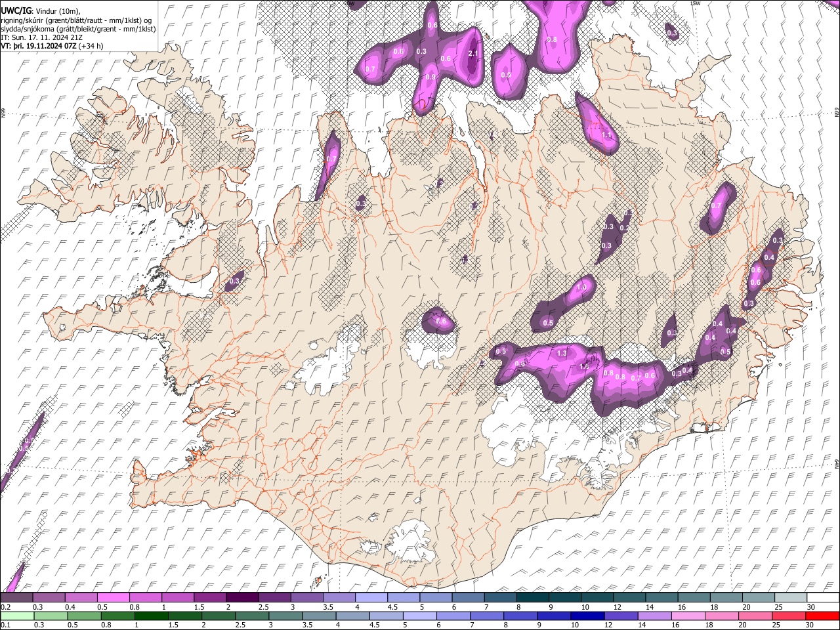Viewport: 840px width, 630px height.
Task: Select the dark teal 8 snow scale swatch
Action: coord(533,598)
